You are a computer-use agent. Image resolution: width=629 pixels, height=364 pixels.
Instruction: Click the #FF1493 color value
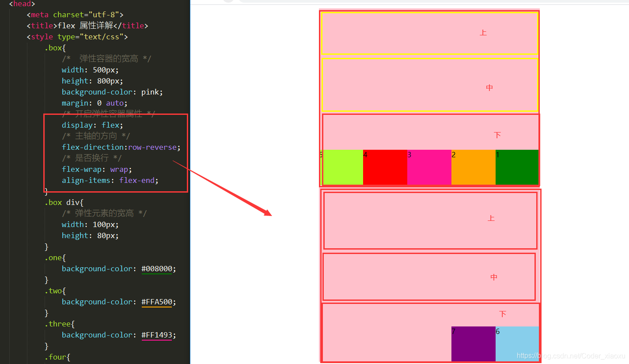pos(157,335)
